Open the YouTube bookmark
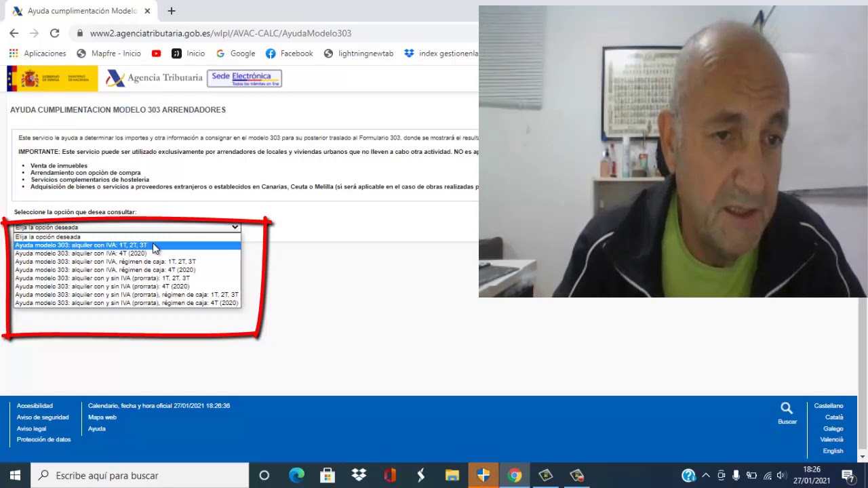868x488 pixels. (x=156, y=54)
